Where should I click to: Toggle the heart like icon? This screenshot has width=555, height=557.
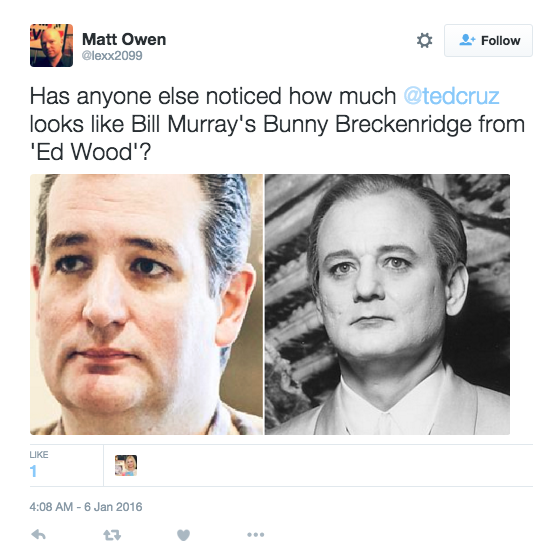pyautogui.click(x=183, y=535)
